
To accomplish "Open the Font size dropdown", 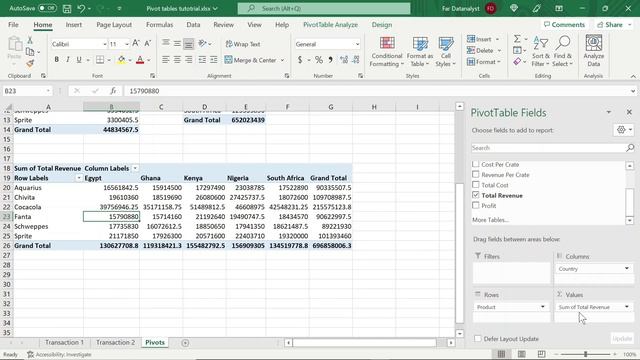I will [x=127, y=44].
